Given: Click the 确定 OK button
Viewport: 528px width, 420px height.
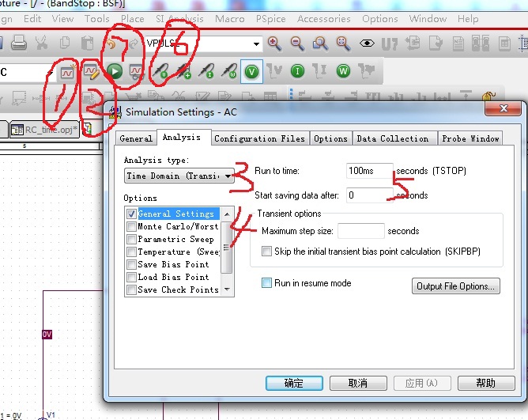Looking at the screenshot, I should (294, 384).
